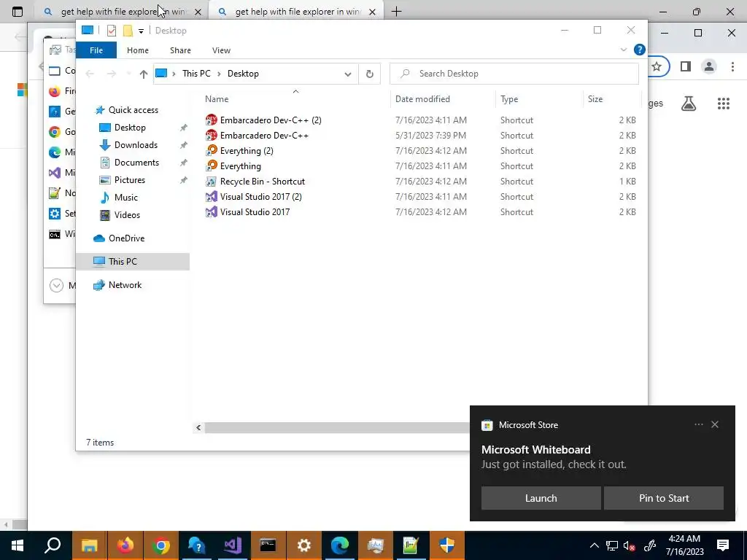This screenshot has width=747, height=560.
Task: Open File Explorer help icon
Action: pos(639,50)
